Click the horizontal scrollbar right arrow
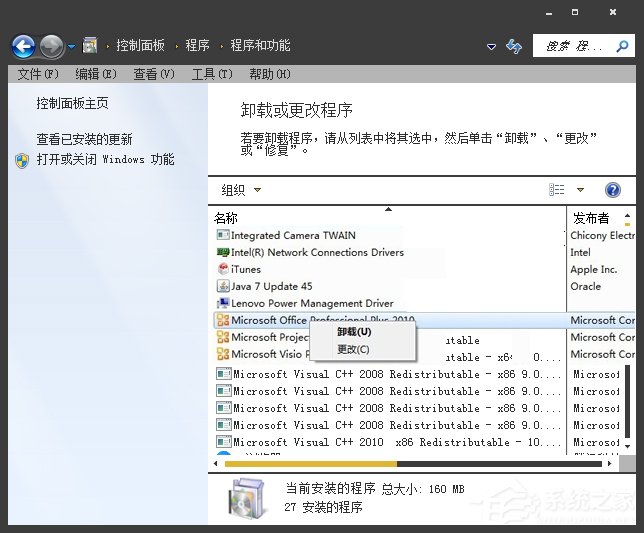The width and height of the screenshot is (644, 533). pyautogui.click(x=610, y=464)
